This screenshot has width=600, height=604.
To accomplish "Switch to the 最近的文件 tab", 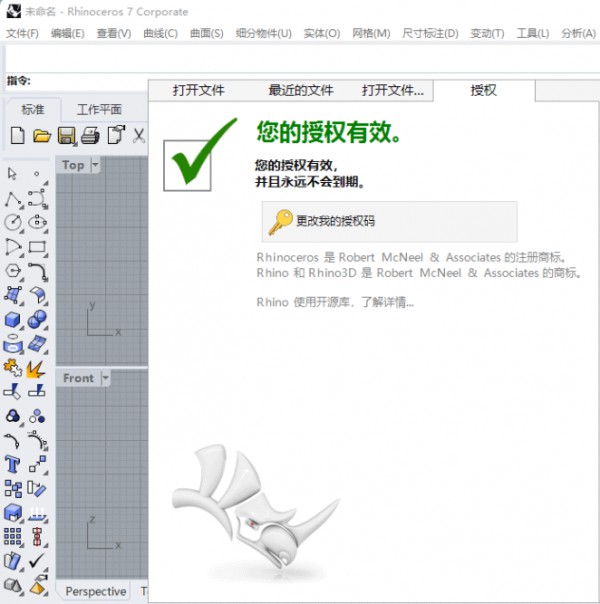I will (301, 90).
